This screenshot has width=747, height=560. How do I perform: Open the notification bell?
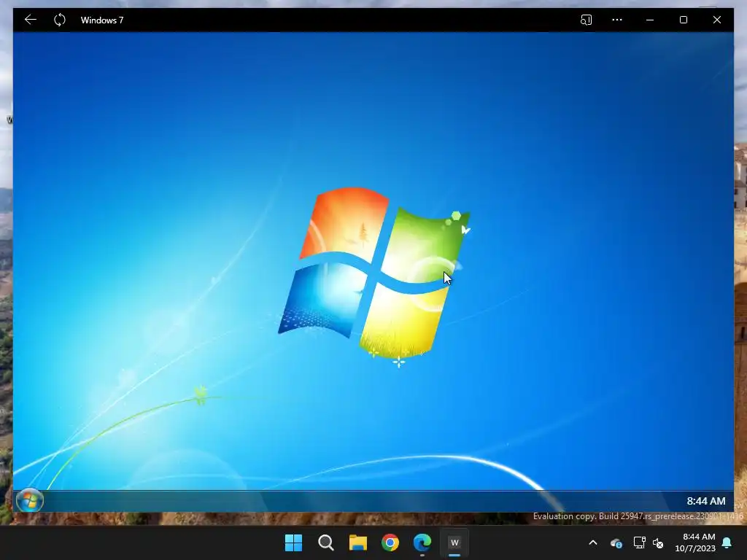point(727,542)
